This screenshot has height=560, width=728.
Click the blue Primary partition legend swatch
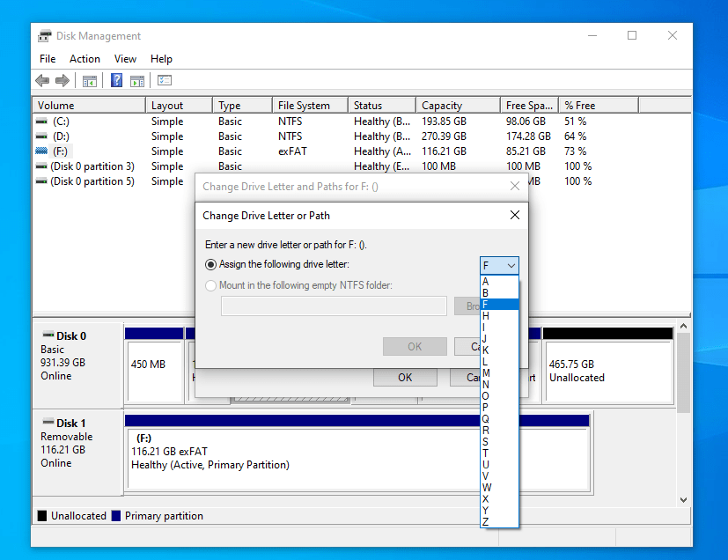(x=116, y=516)
